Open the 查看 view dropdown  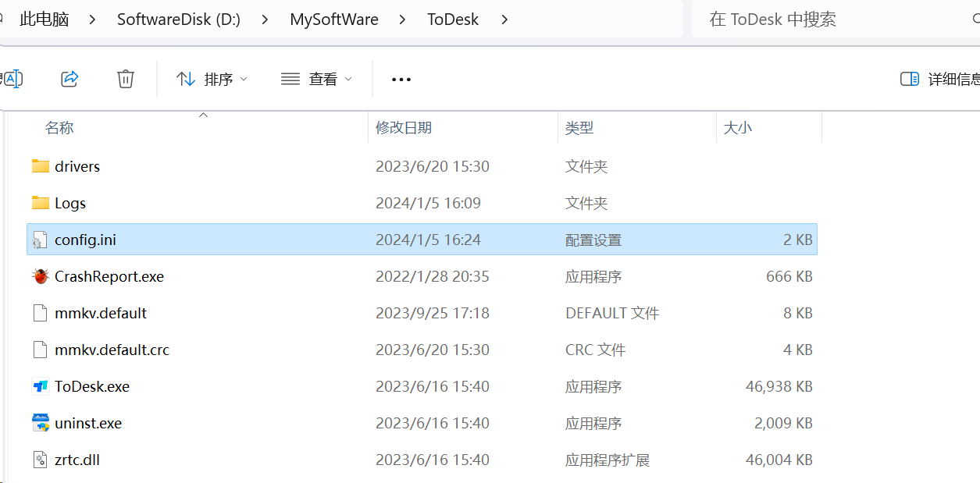(x=316, y=79)
